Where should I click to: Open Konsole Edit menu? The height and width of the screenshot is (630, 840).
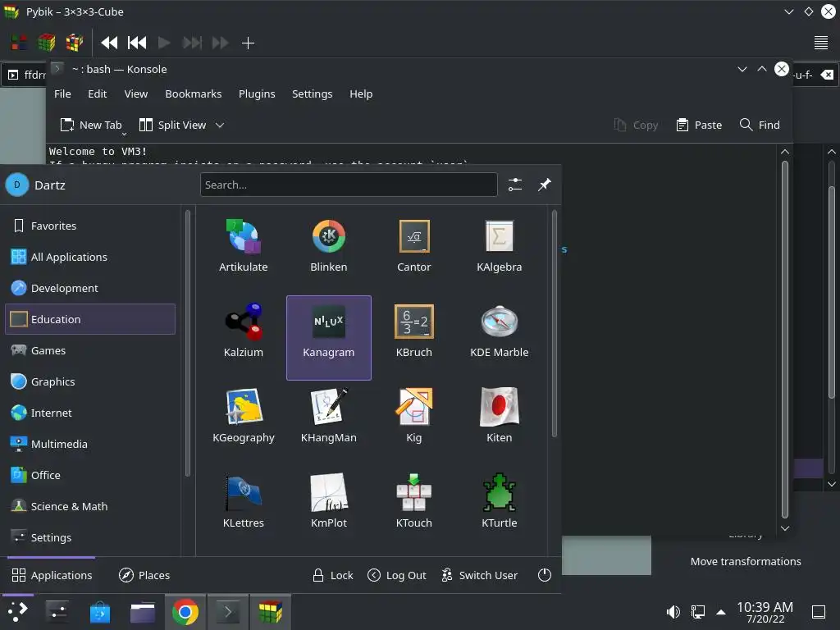click(x=98, y=94)
